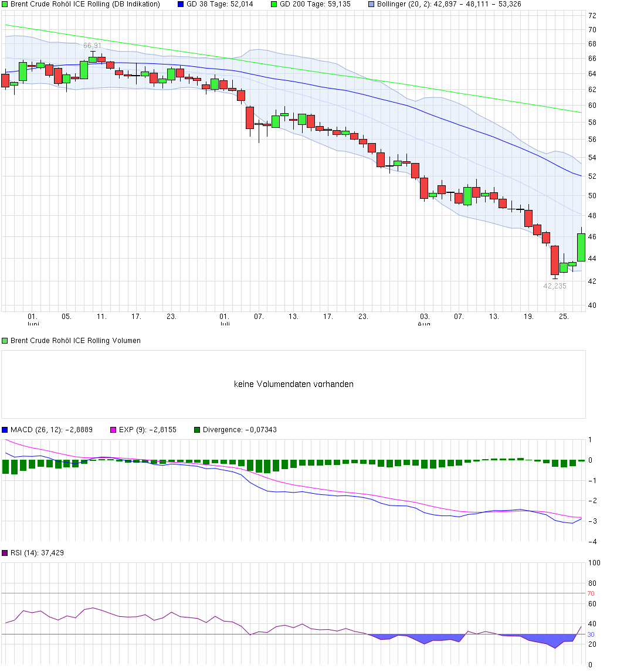
Task: Click the red 70 RSI level label
Action: 591,593
